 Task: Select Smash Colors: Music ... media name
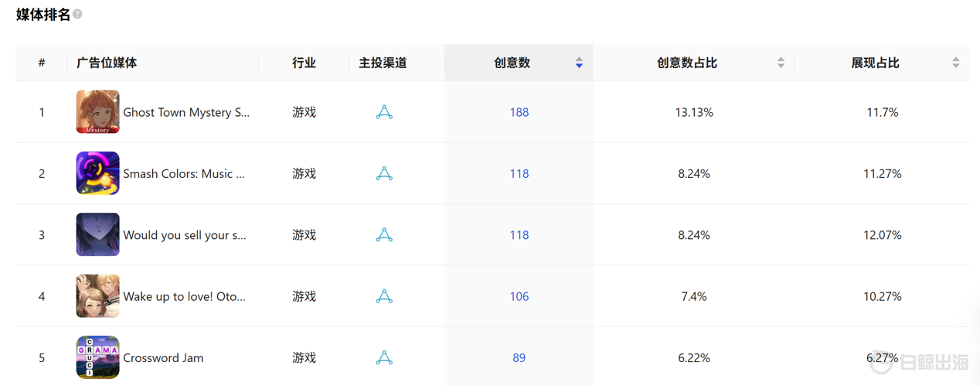[x=184, y=173]
